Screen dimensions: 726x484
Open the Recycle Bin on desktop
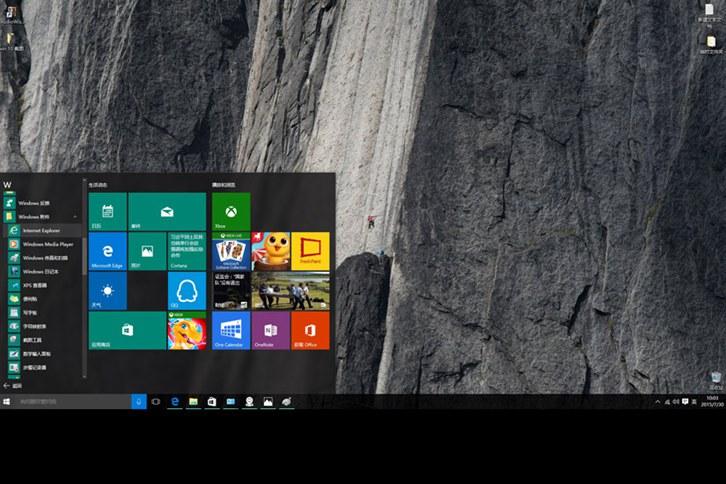coord(716,380)
